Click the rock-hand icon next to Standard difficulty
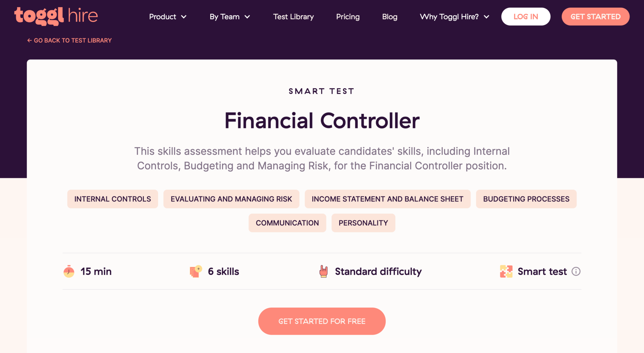The image size is (644, 353). point(323,271)
